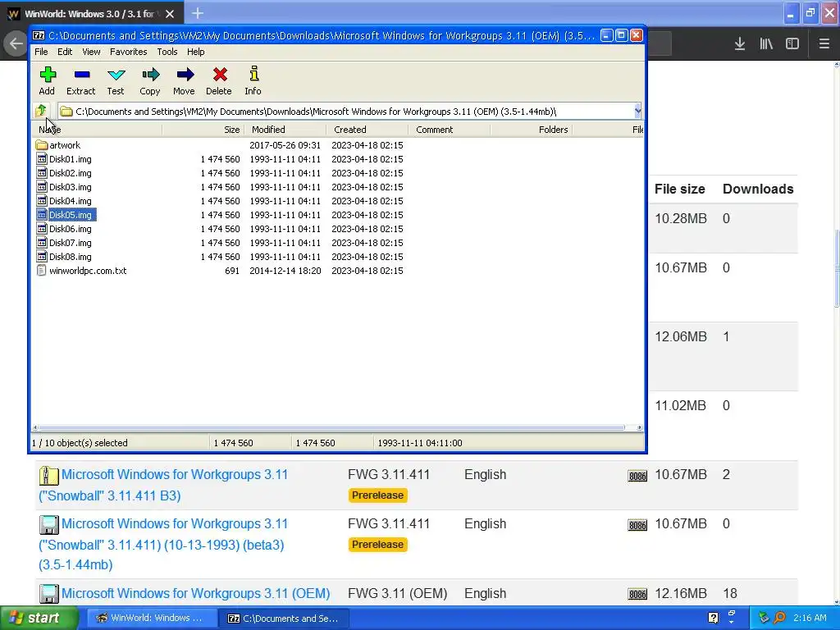
Task: Click the first yellow Prerelease badge
Action: click(x=377, y=495)
